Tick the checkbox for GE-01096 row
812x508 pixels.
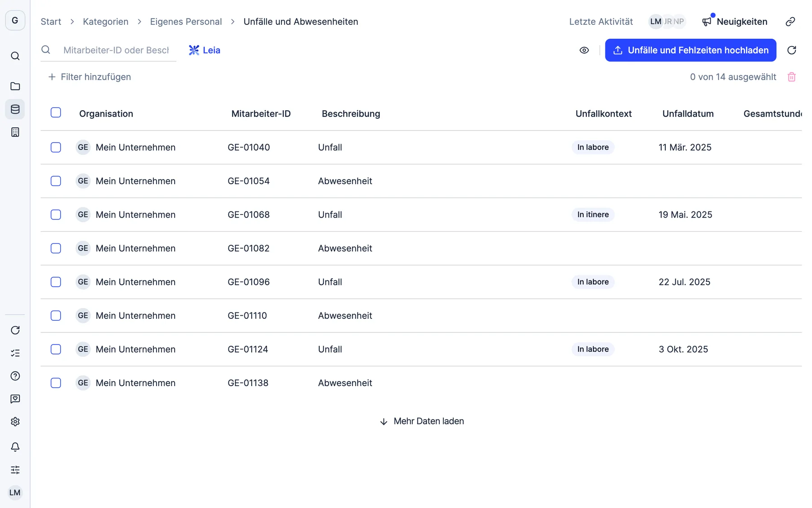(56, 282)
